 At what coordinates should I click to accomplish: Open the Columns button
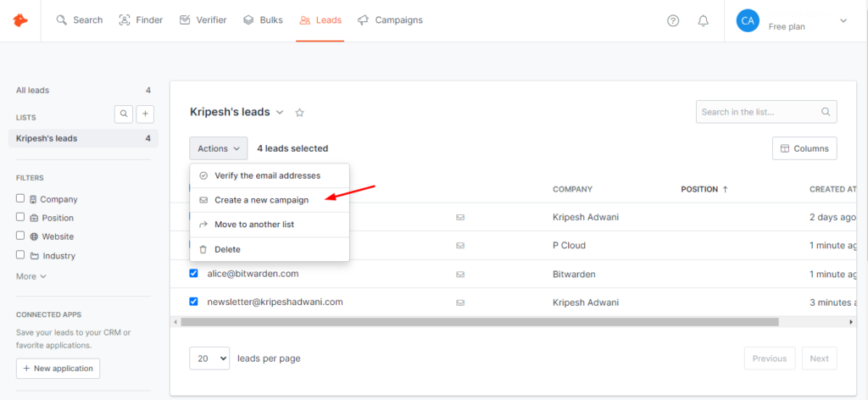tap(804, 148)
